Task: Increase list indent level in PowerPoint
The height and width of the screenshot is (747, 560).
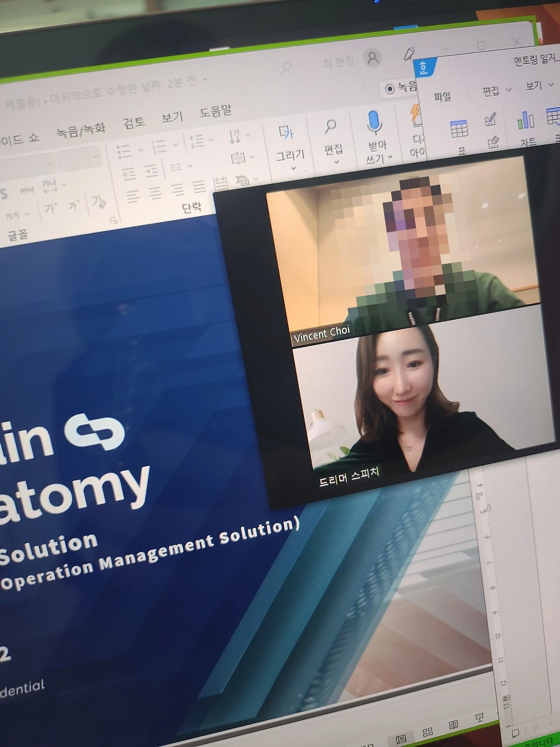Action: [x=151, y=171]
